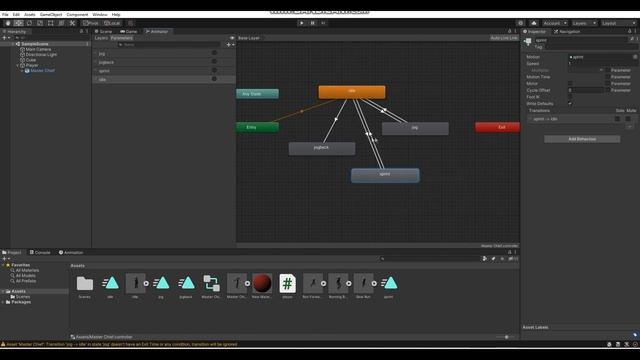This screenshot has width=640, height=360.
Task: Select the Rotate tool
Action: [29, 23]
